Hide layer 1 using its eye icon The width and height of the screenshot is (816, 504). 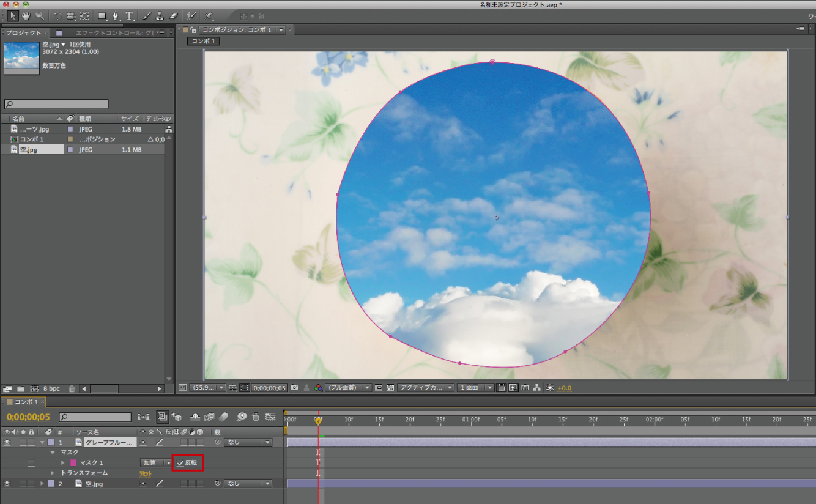click(x=7, y=442)
